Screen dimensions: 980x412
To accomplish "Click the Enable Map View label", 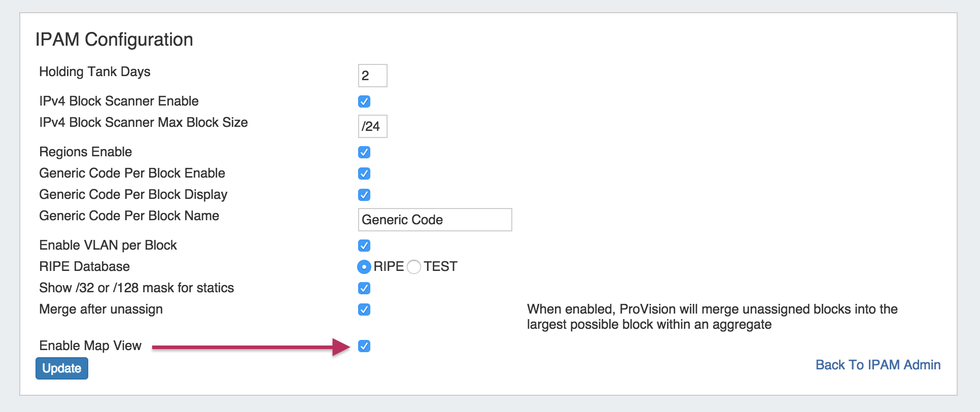I will click(90, 346).
